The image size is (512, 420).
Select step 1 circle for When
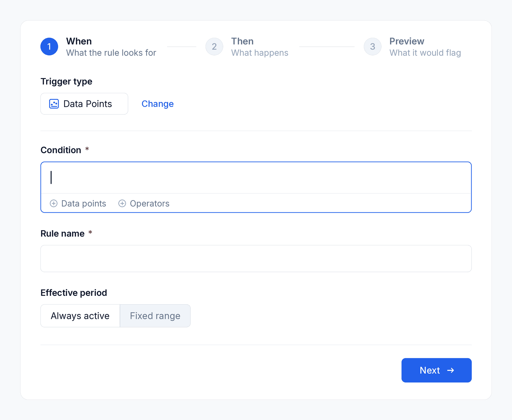click(x=49, y=46)
